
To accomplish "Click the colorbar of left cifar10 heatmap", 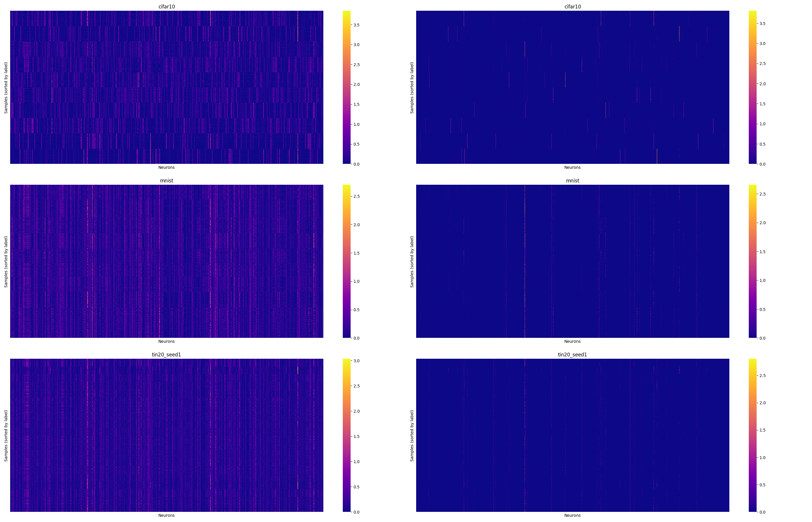I will tap(347, 88).
